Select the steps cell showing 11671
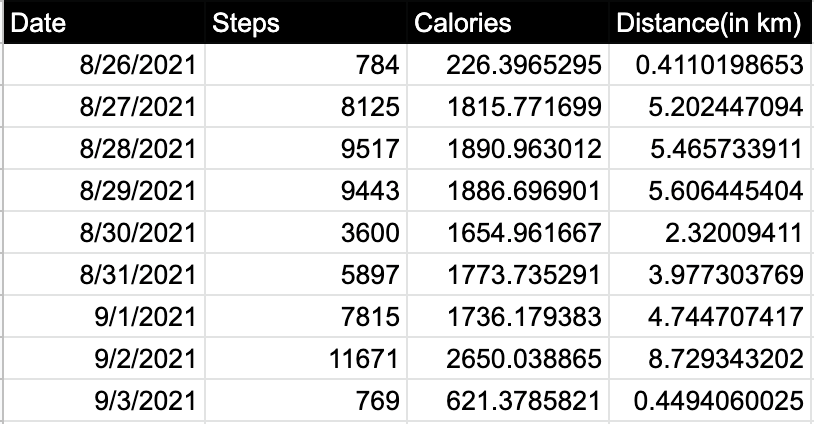The image size is (814, 424). click(306, 359)
